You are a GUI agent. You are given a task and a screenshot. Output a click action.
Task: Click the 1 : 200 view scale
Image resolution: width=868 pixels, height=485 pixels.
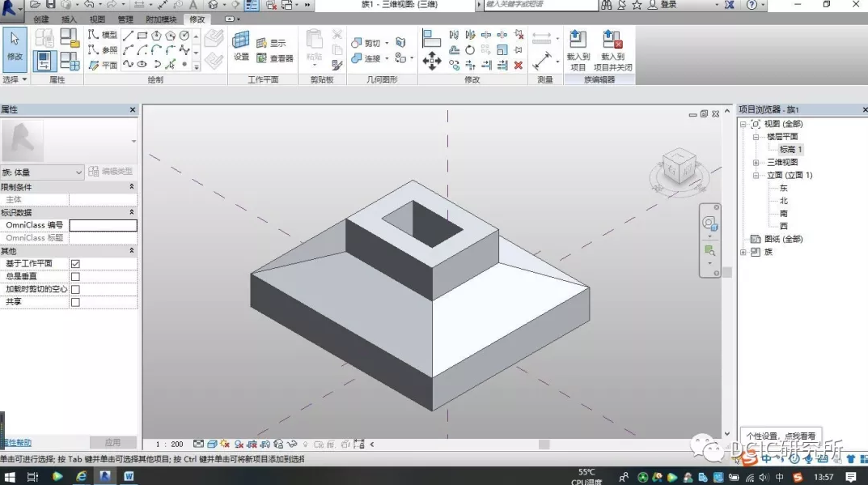tap(169, 444)
